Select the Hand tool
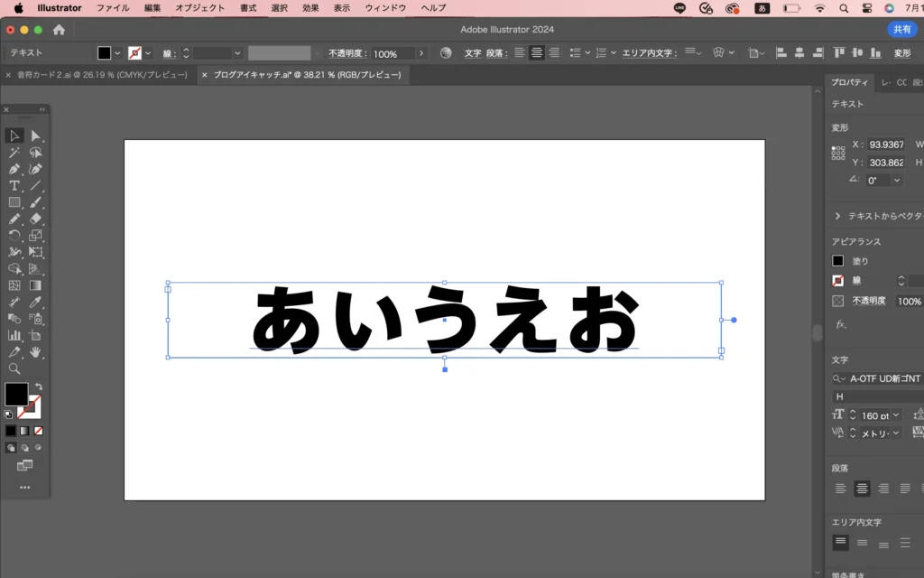924x578 pixels. tap(36, 351)
